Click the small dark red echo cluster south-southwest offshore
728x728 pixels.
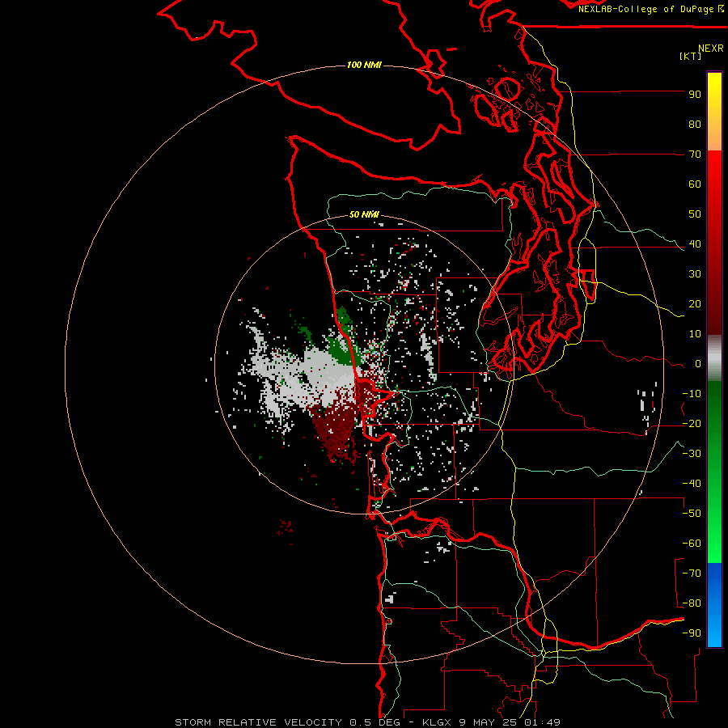pyautogui.click(x=286, y=527)
